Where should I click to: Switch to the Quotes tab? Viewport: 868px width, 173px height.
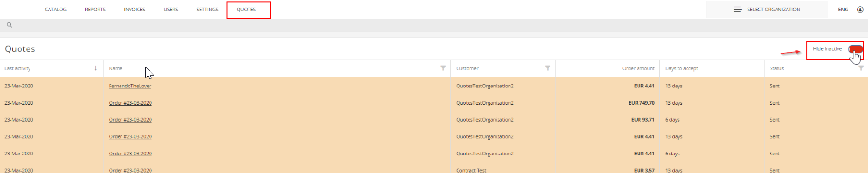click(246, 10)
